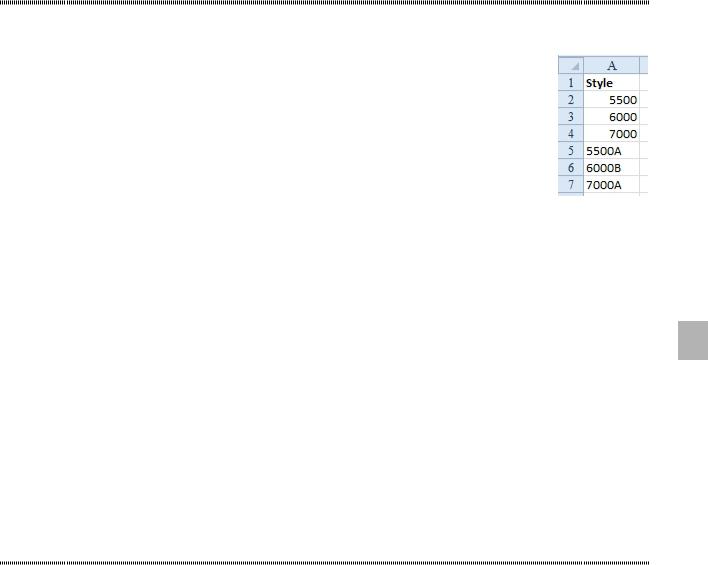Image resolution: width=708 pixels, height=565 pixels.
Task: Click the 'Style' header cell
Action: tap(612, 83)
